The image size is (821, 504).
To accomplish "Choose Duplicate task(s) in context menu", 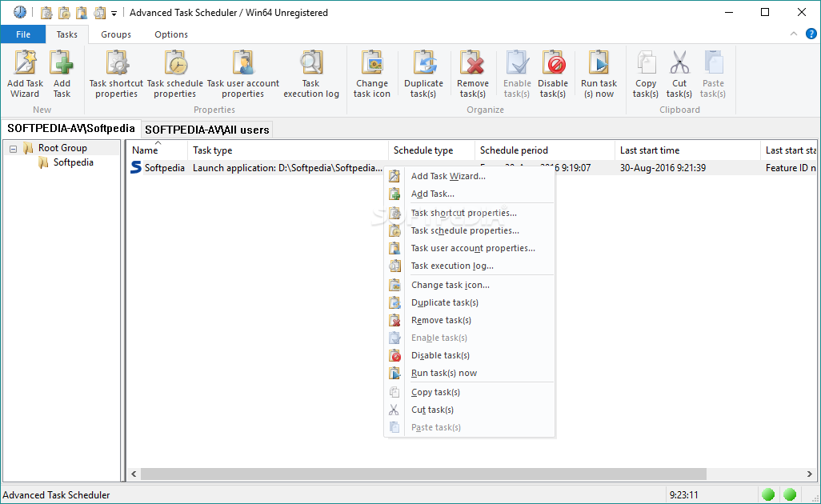I will pos(469,303).
